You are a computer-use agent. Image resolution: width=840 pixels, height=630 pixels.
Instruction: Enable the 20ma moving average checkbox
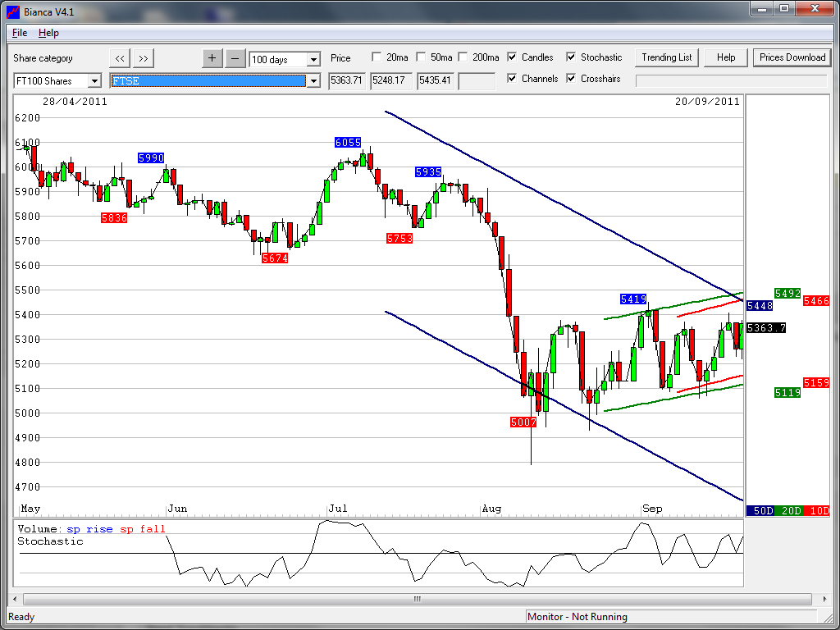(377, 57)
